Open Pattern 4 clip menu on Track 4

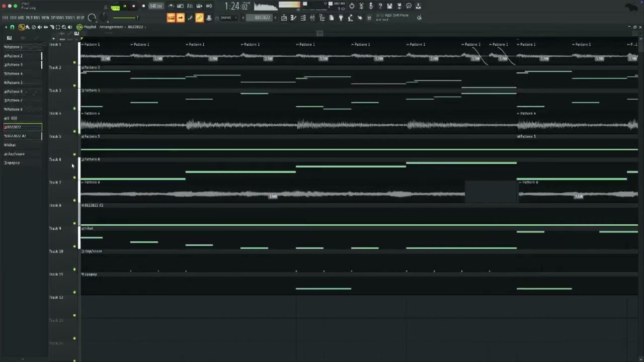[83, 114]
